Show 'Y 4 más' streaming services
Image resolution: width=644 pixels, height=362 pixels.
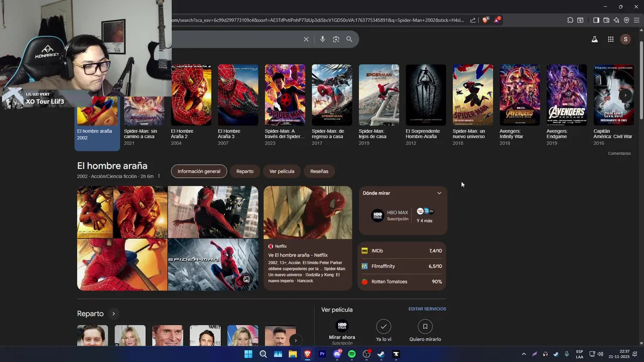tap(425, 216)
